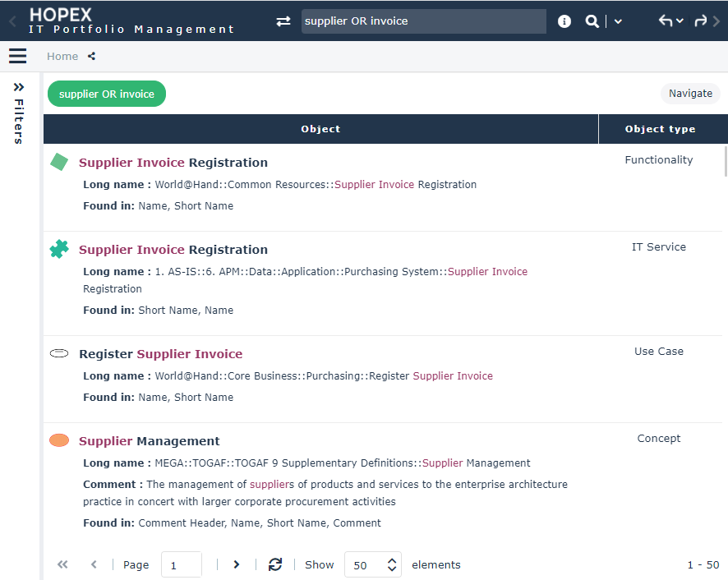The image size is (728, 580).
Task: Run search with magnifying glass icon
Action: 592,21
